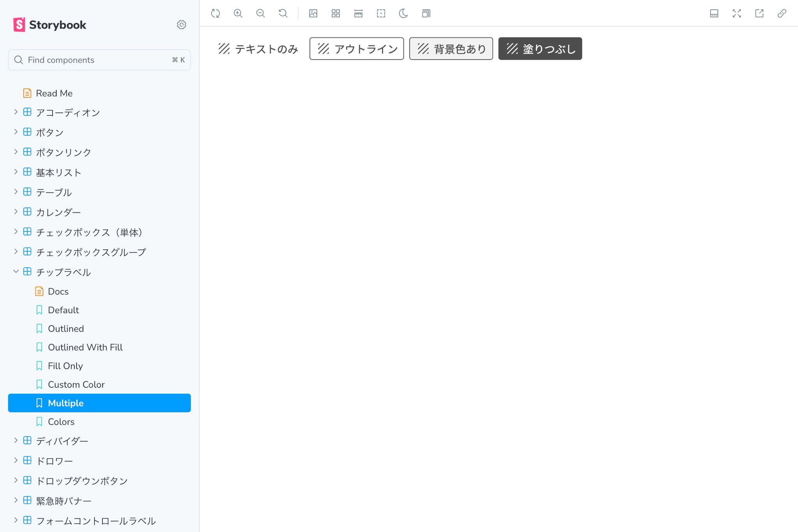Viewport: 798px width, 532px height.
Task: Open the チップラベル Docs page
Action: tap(58, 292)
